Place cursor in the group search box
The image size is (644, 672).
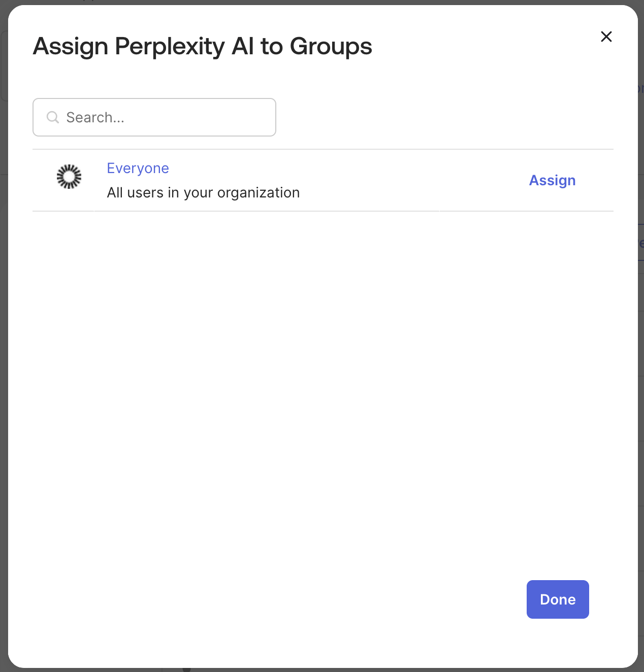[x=154, y=117]
